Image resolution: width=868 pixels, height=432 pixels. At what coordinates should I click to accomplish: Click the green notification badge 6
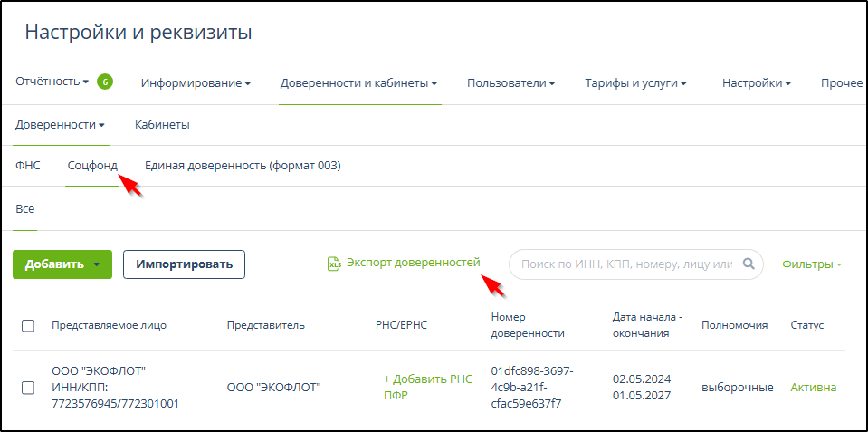point(105,82)
